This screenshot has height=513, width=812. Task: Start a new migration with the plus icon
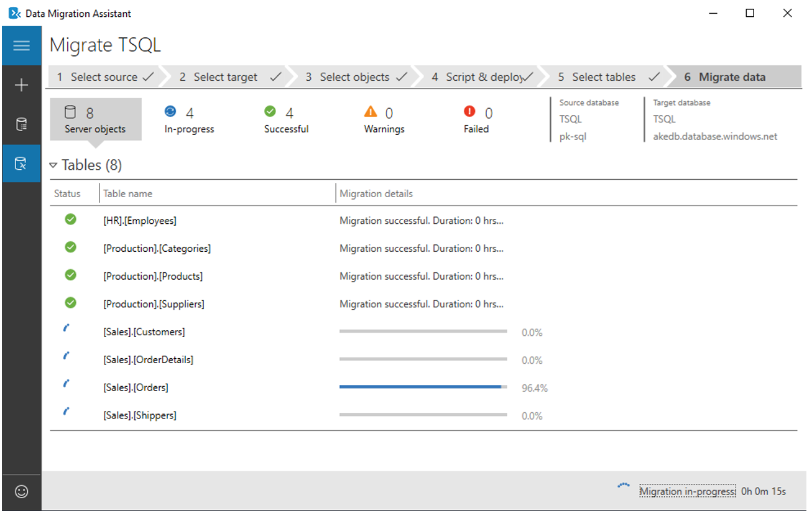click(22, 85)
